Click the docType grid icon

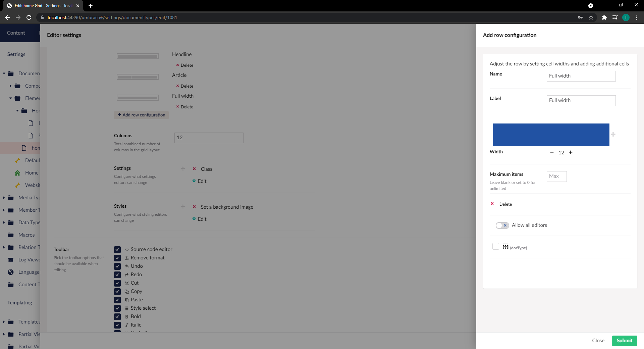[x=505, y=246]
